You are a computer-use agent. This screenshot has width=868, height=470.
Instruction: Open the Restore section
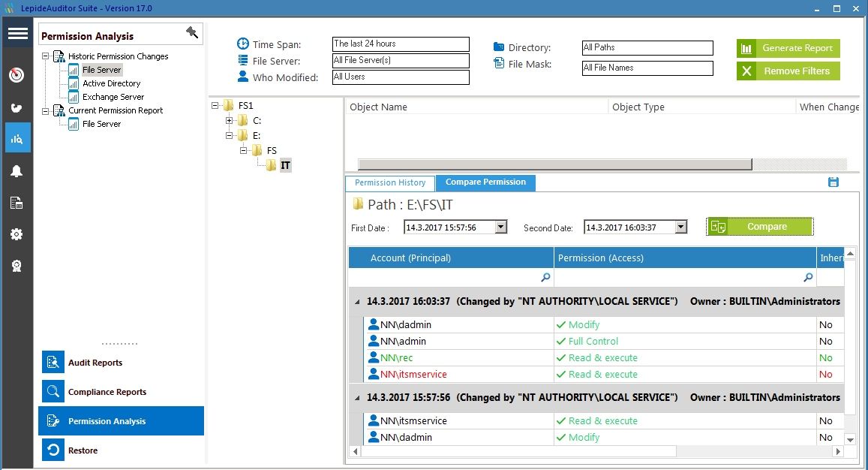pos(122,450)
